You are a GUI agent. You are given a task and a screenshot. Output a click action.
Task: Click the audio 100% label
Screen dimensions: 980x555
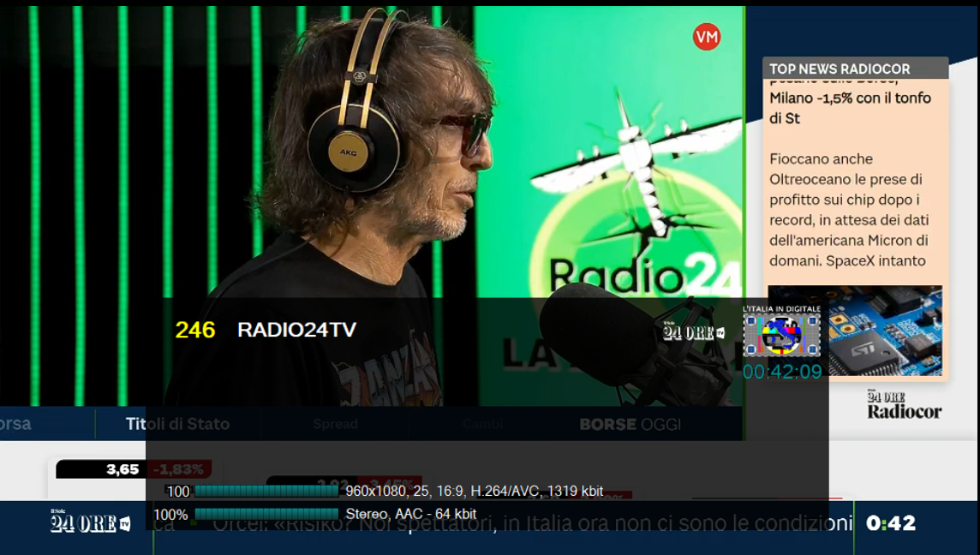point(170,515)
